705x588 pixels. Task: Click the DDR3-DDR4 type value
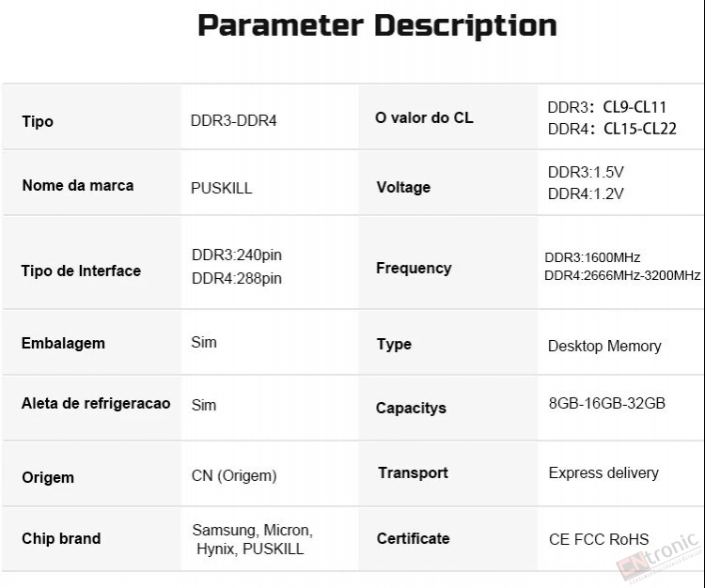click(233, 120)
